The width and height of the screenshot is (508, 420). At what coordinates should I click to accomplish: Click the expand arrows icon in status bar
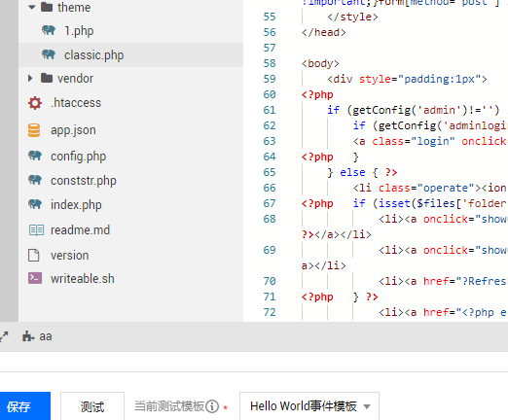point(4,336)
